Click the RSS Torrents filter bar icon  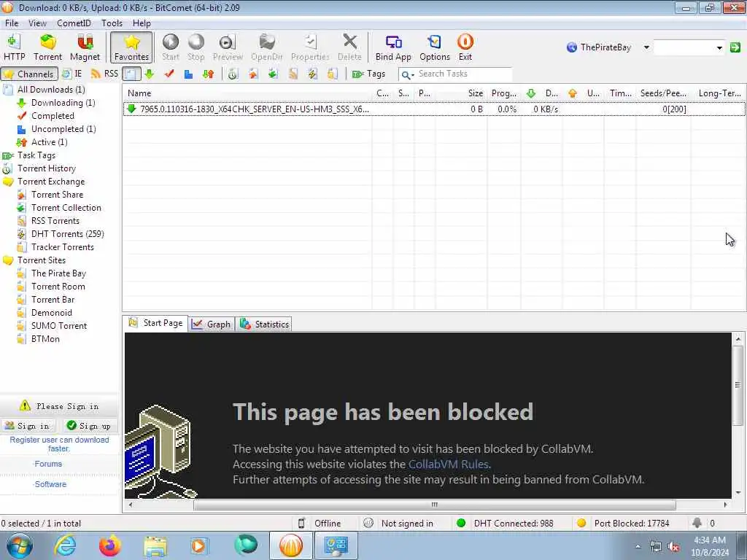point(293,74)
